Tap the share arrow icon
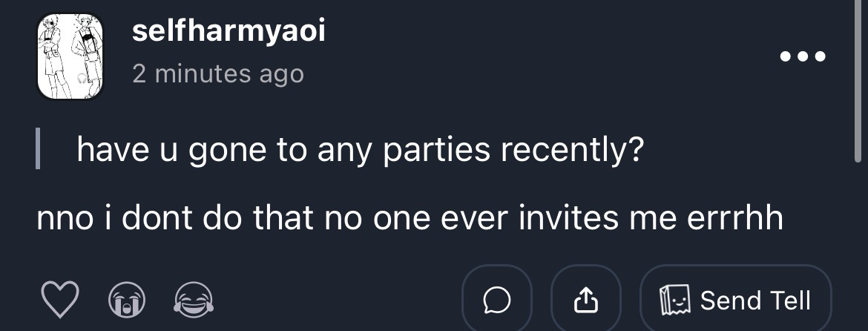 click(585, 300)
